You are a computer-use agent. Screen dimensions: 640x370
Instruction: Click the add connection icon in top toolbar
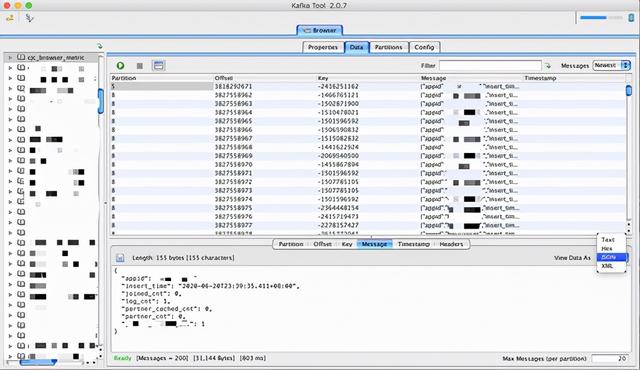click(10, 18)
